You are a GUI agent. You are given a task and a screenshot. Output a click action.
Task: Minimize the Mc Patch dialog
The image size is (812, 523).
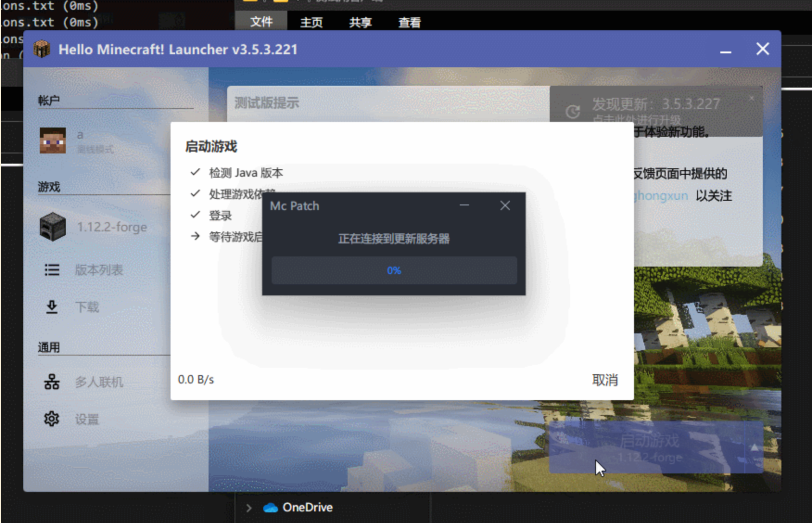click(x=464, y=205)
